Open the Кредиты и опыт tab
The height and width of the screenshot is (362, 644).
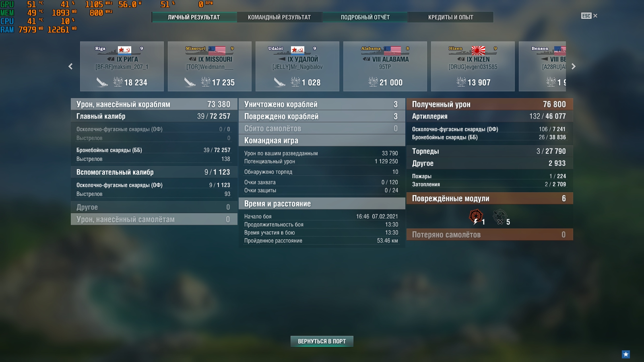pyautogui.click(x=451, y=17)
